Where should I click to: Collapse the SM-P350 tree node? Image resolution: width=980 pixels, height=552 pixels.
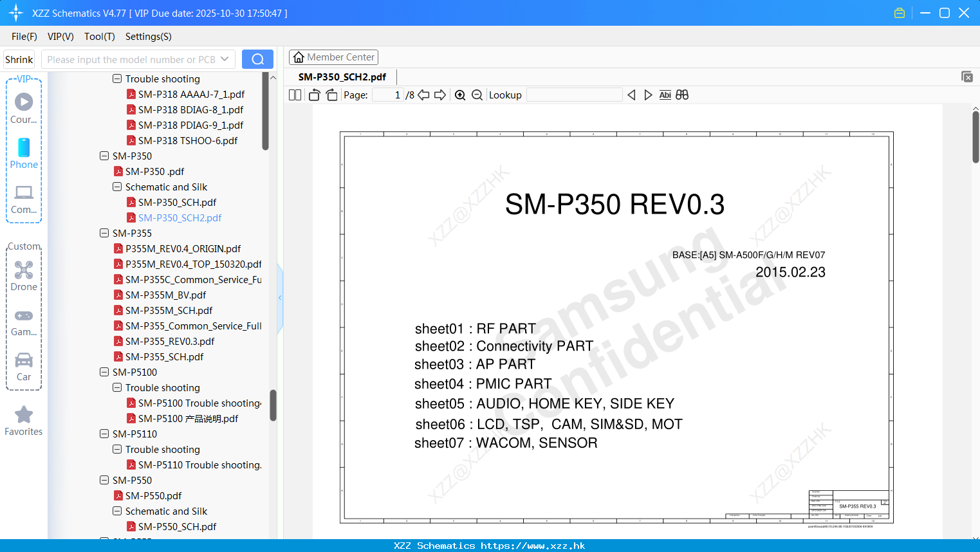104,156
